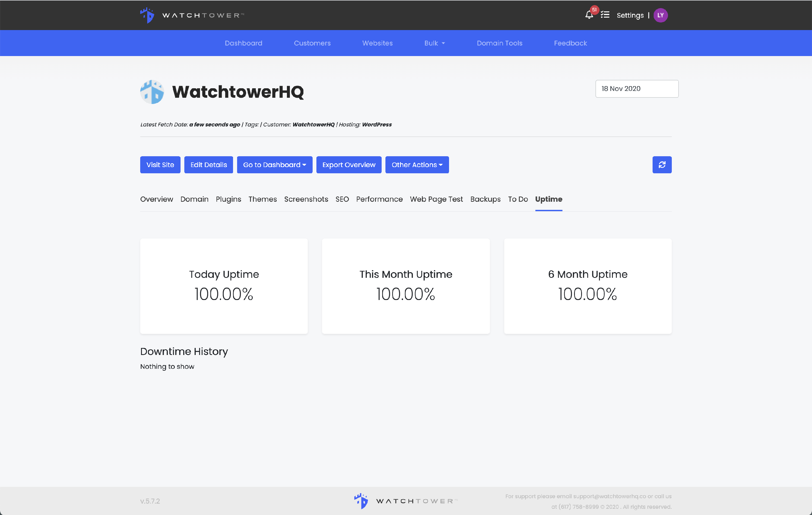Click the refresh icon button
Screen dimensions: 812x515
pyautogui.click(x=662, y=165)
